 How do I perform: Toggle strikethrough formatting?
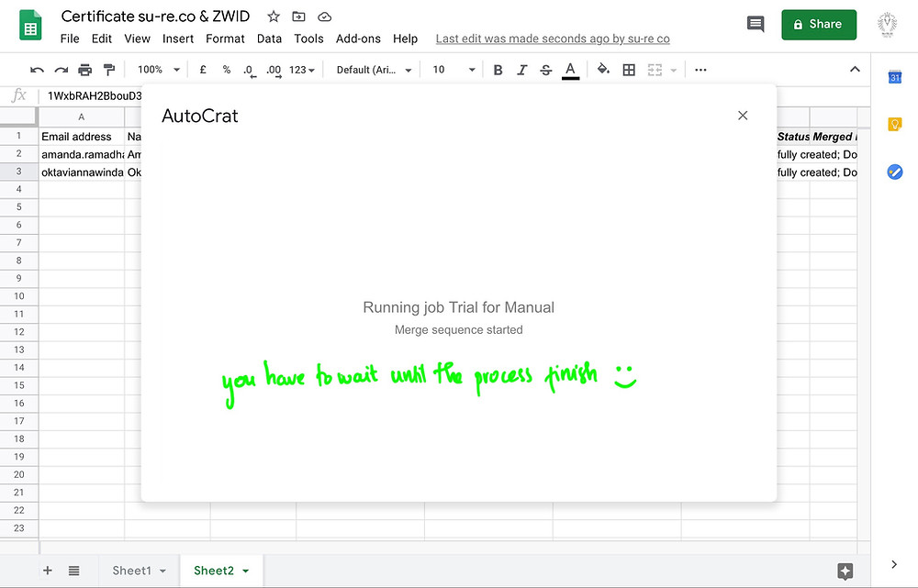(x=545, y=71)
